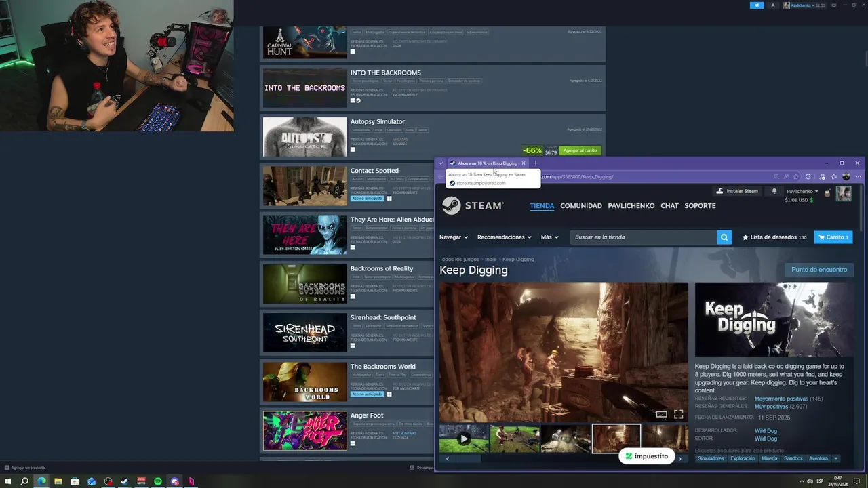The height and width of the screenshot is (488, 868).
Task: Open the Wild Dog developer link
Action: click(766, 431)
